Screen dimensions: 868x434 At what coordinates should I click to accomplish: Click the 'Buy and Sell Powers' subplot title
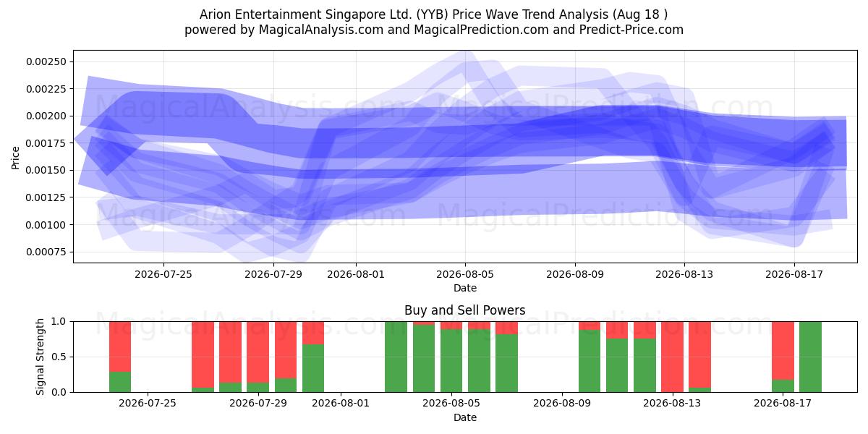tap(465, 310)
